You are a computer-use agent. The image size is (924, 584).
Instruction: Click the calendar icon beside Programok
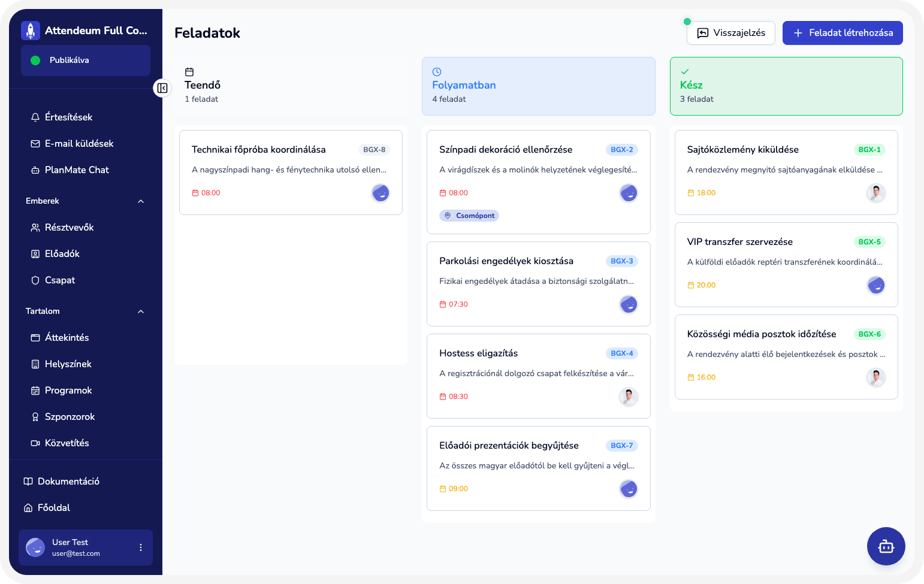coord(35,391)
